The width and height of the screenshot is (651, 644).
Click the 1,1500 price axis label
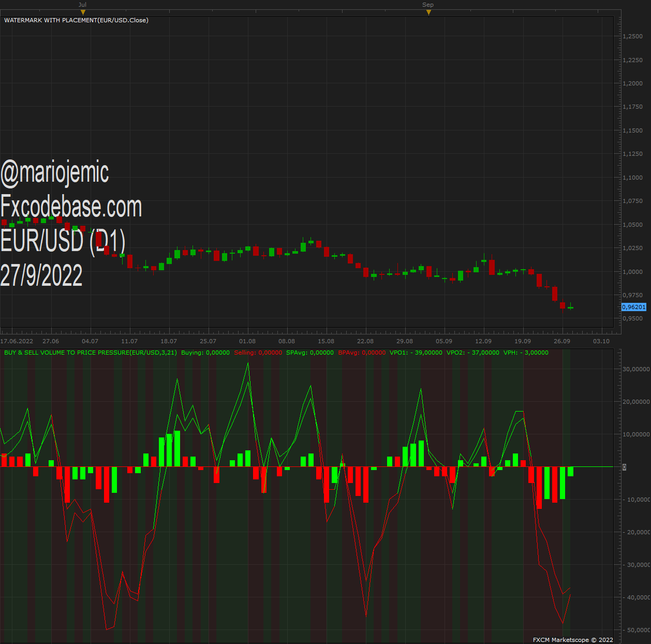[x=633, y=130]
